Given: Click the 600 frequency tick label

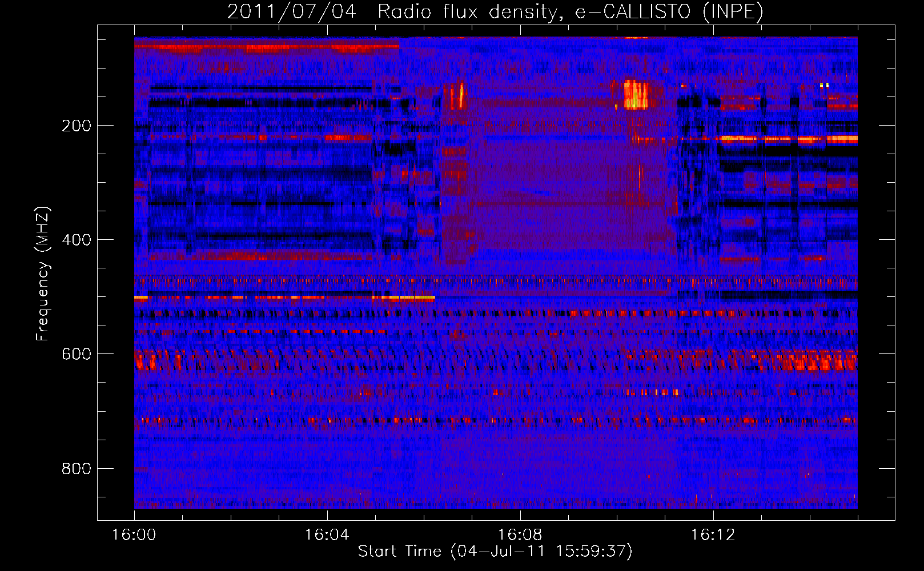Looking at the screenshot, I should pos(77,354).
